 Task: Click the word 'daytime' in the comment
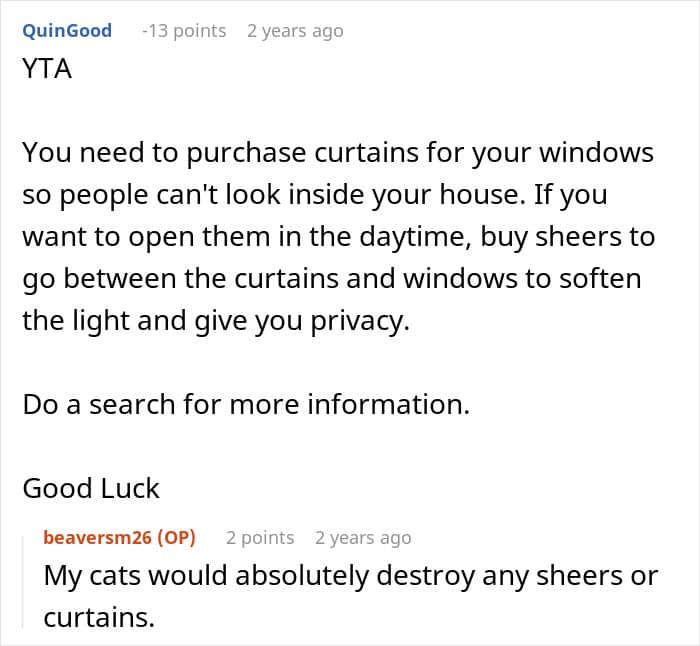pyautogui.click(x=416, y=238)
